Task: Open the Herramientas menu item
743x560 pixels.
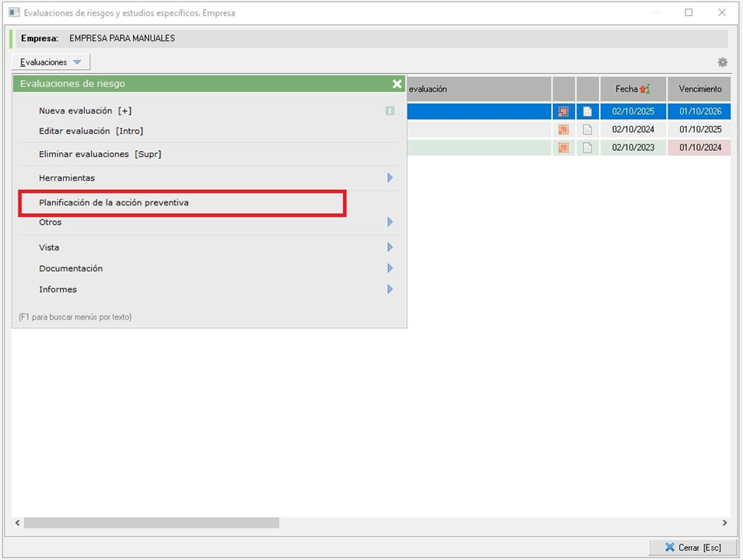Action: coord(67,178)
